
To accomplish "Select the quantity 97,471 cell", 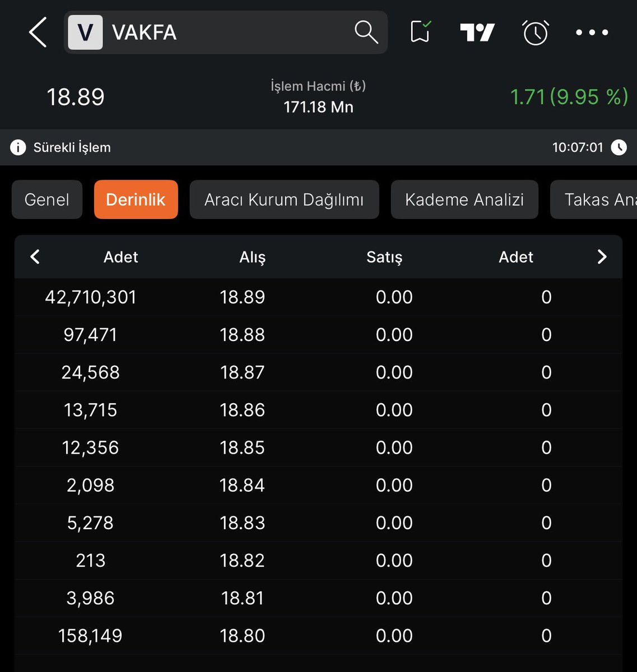I will click(91, 334).
